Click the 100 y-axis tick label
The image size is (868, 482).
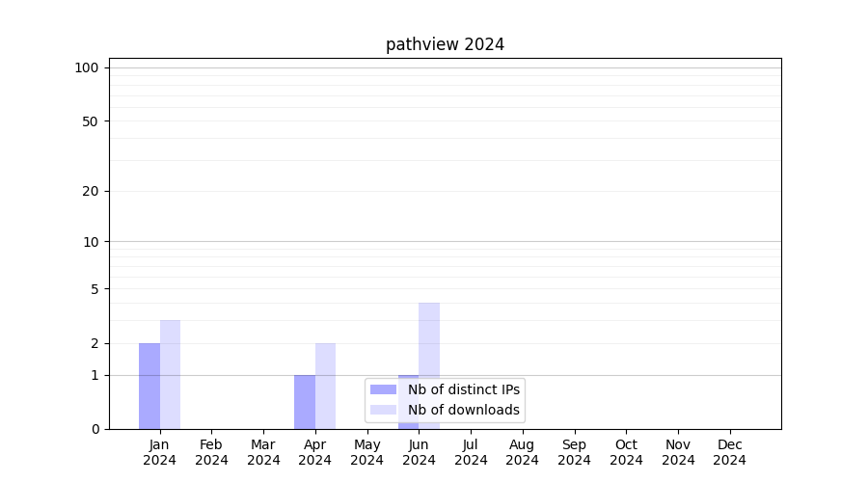[87, 67]
